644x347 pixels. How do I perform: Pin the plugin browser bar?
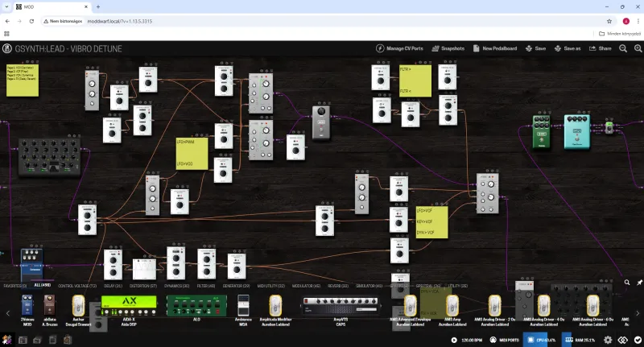(638, 283)
